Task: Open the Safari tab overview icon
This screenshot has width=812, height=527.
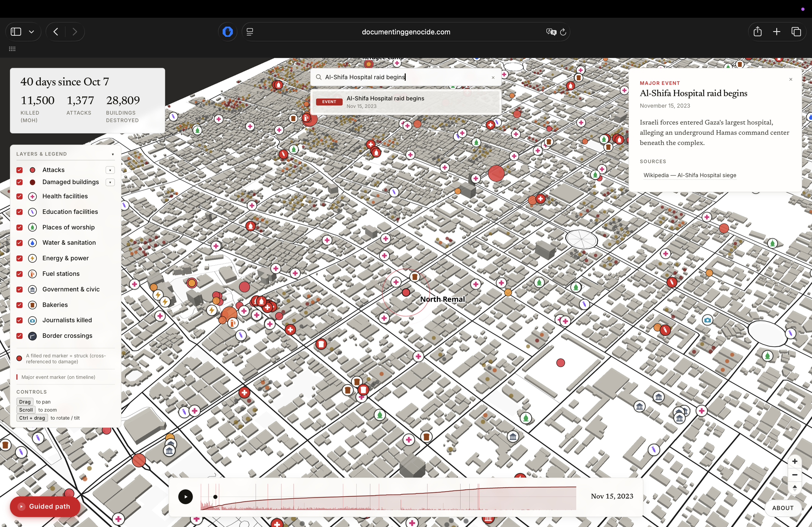Action: pos(796,32)
